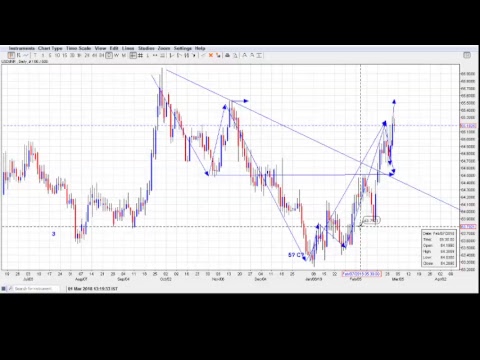Open the Help menu
This screenshot has width=480, height=360.
[x=200, y=48]
